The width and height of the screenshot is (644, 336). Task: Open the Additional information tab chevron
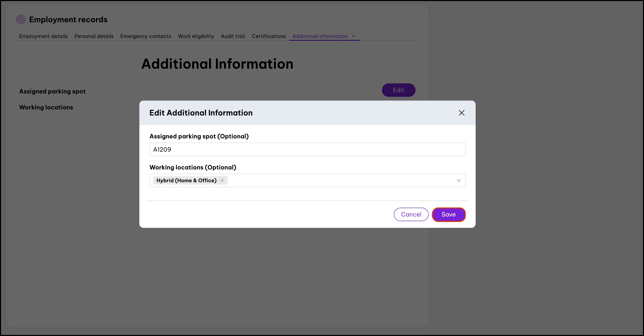point(354,36)
